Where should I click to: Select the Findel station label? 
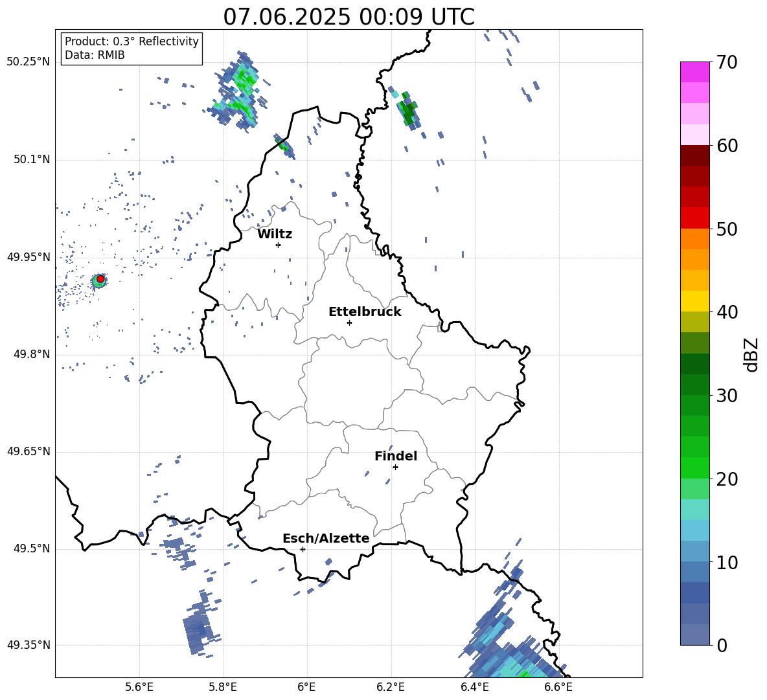coord(396,456)
